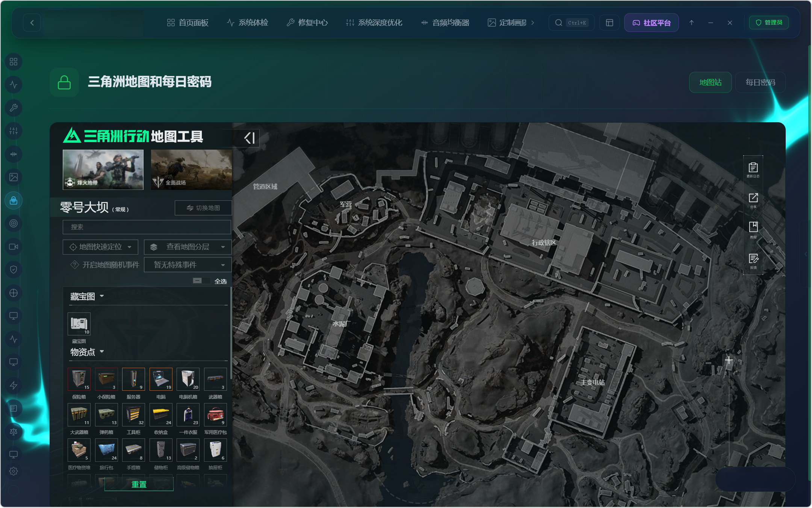Click 开启地图随机事件
The width and height of the screenshot is (812, 508).
tap(105, 265)
